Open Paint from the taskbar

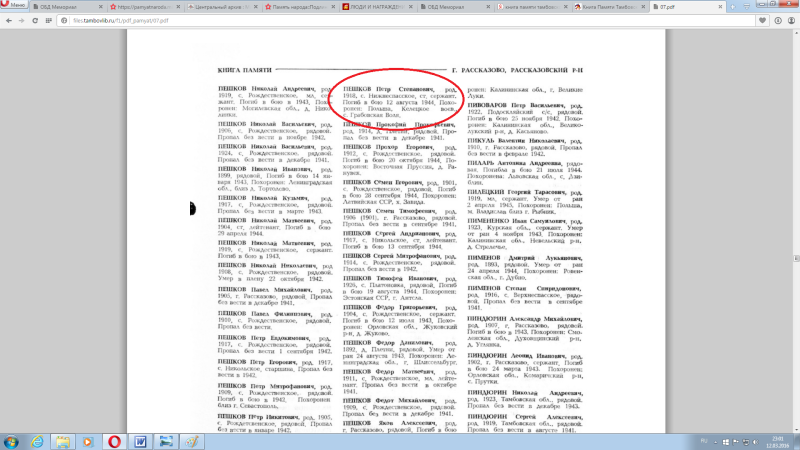(192, 441)
